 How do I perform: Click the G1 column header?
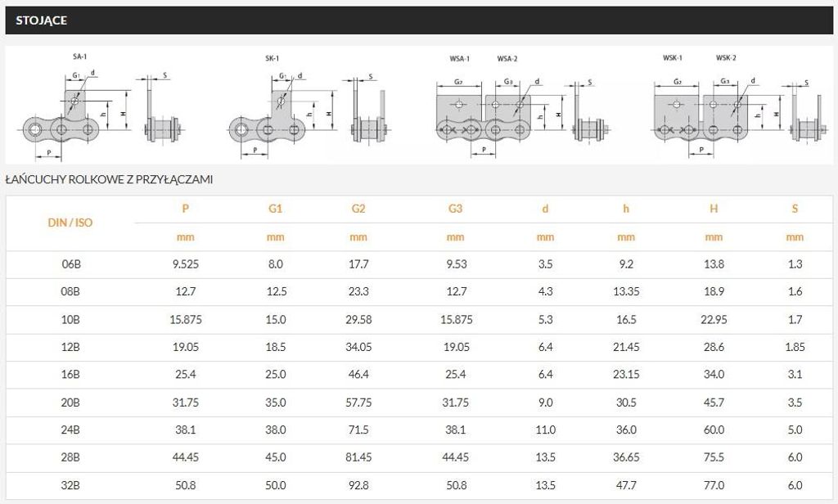coord(275,209)
